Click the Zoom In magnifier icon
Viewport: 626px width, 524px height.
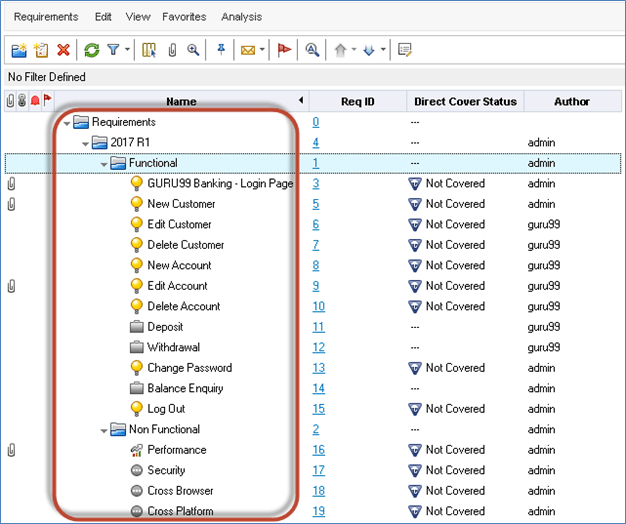click(193, 49)
